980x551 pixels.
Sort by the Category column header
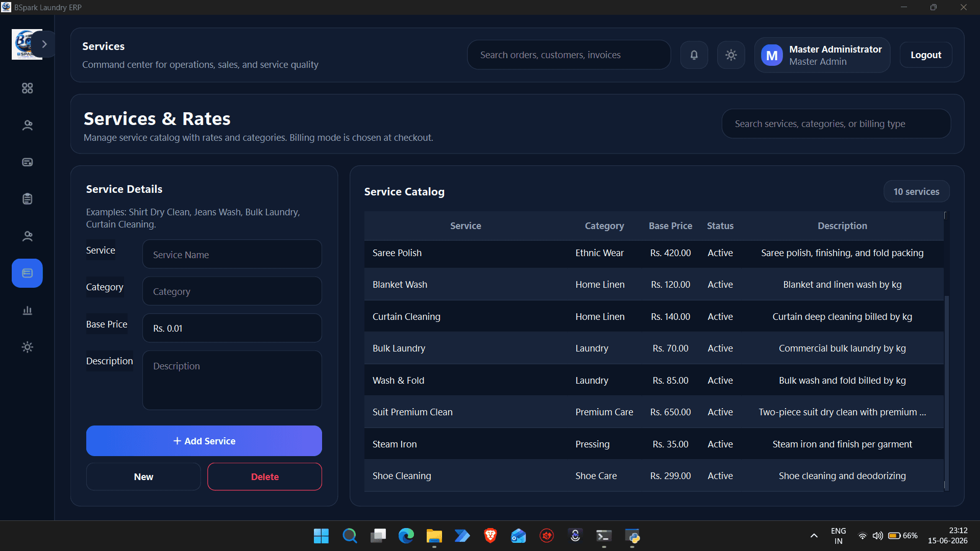coord(604,226)
